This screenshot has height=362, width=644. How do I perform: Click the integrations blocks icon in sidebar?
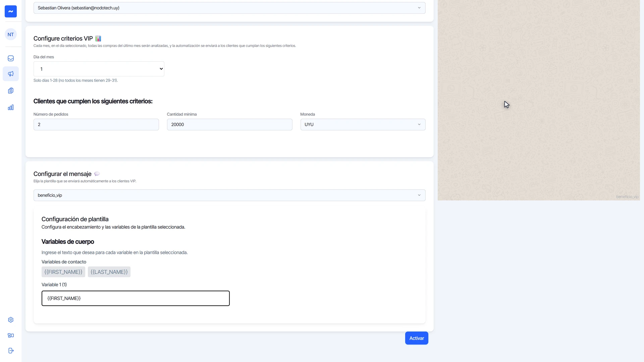[x=11, y=335]
